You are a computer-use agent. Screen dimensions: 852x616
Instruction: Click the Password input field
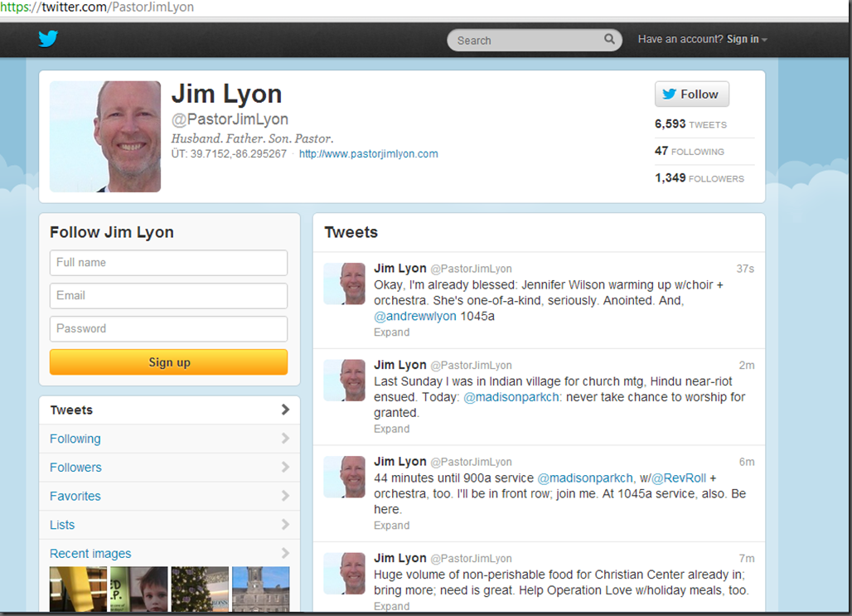pyautogui.click(x=168, y=329)
